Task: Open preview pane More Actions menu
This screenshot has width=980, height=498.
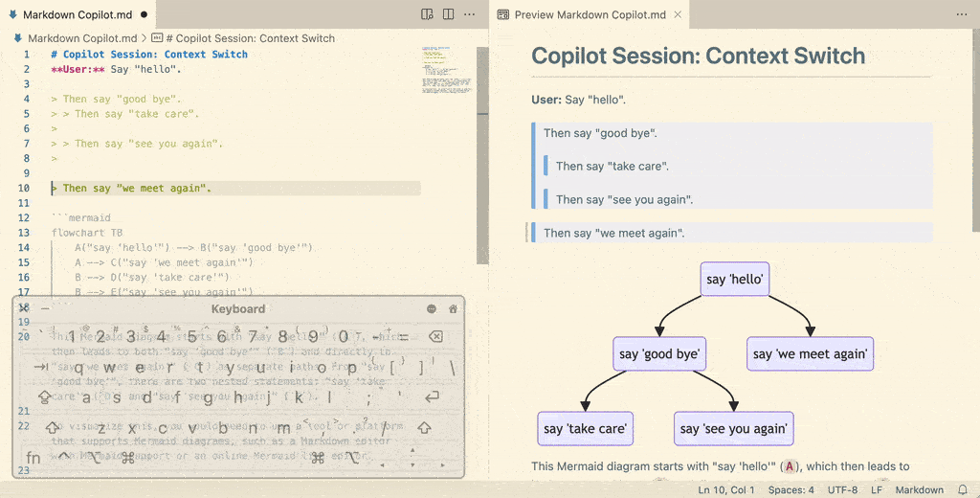Action: (962, 14)
